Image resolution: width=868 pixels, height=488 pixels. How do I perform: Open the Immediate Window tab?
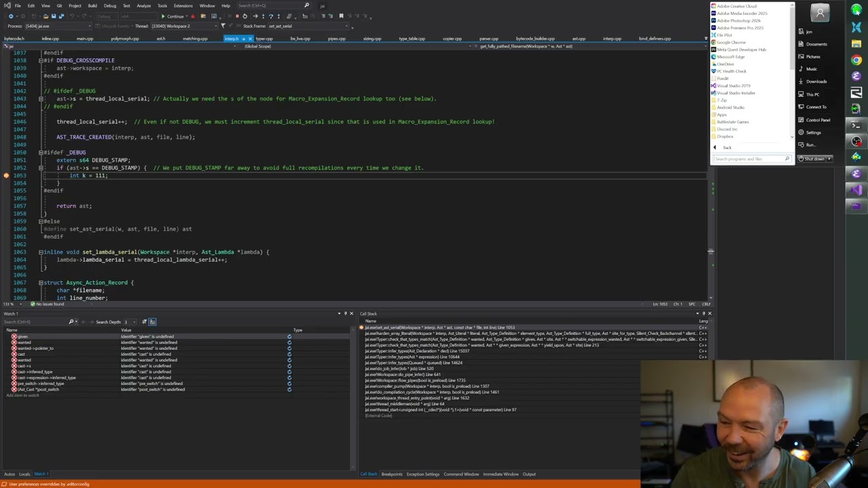coord(500,474)
